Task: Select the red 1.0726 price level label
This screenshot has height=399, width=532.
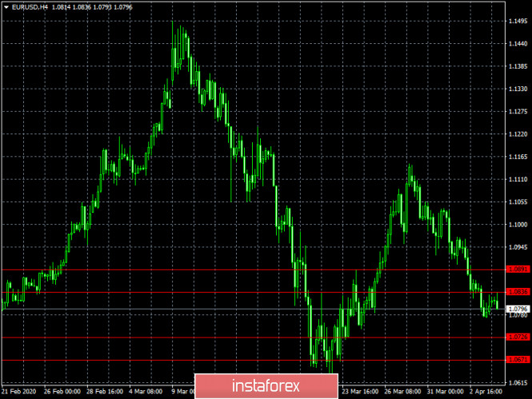Action: click(x=518, y=337)
